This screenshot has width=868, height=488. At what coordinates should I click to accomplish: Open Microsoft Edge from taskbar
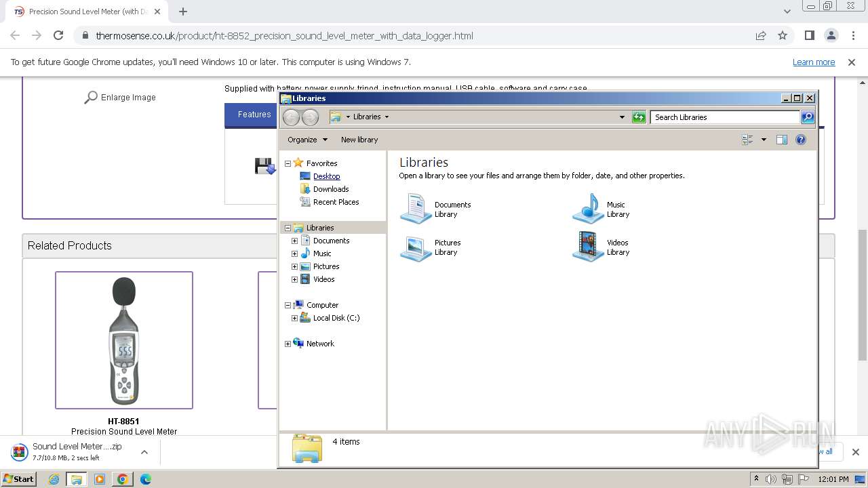(x=145, y=479)
